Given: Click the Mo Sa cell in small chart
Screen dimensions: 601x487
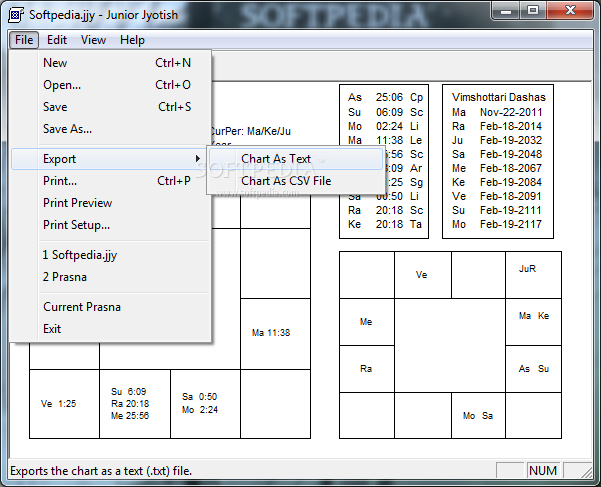Looking at the screenshot, I should [478, 416].
